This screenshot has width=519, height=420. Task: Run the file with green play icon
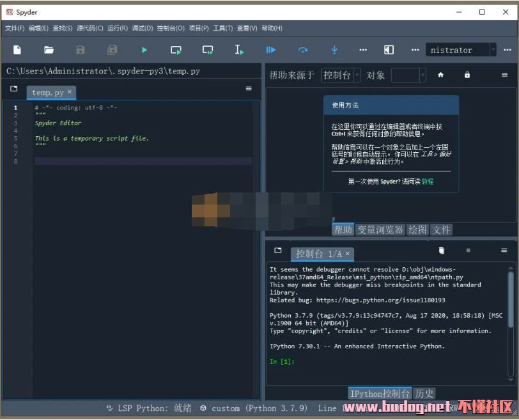144,50
